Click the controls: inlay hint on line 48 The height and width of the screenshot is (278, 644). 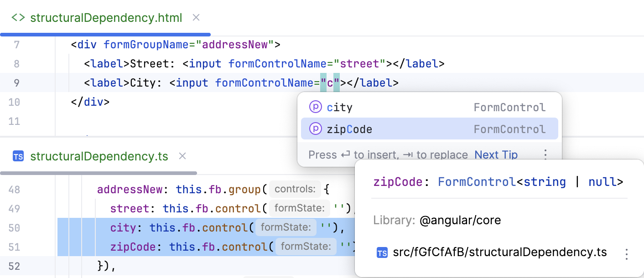[295, 189]
